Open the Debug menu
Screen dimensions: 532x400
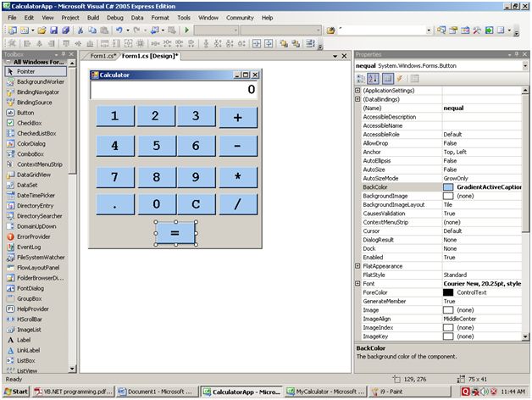tap(115, 18)
